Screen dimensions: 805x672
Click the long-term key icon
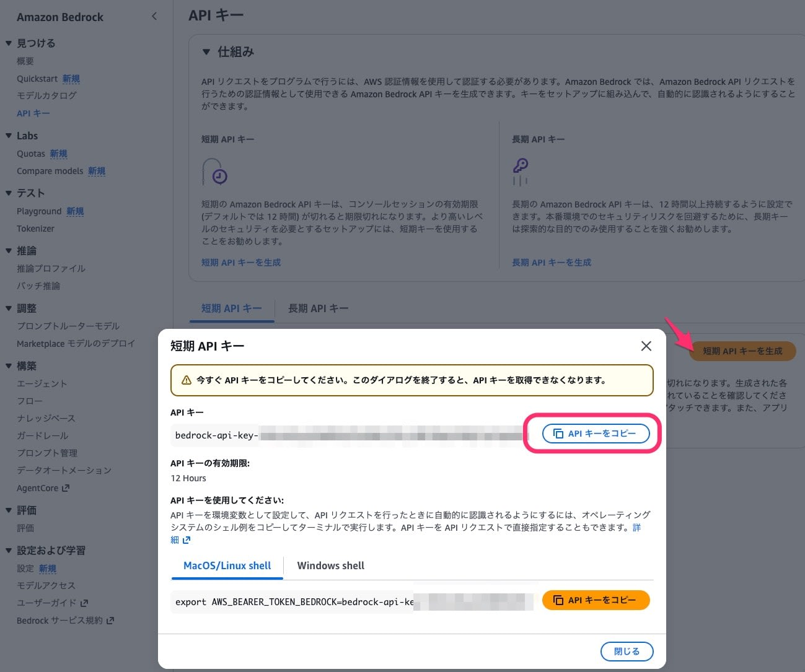520,172
